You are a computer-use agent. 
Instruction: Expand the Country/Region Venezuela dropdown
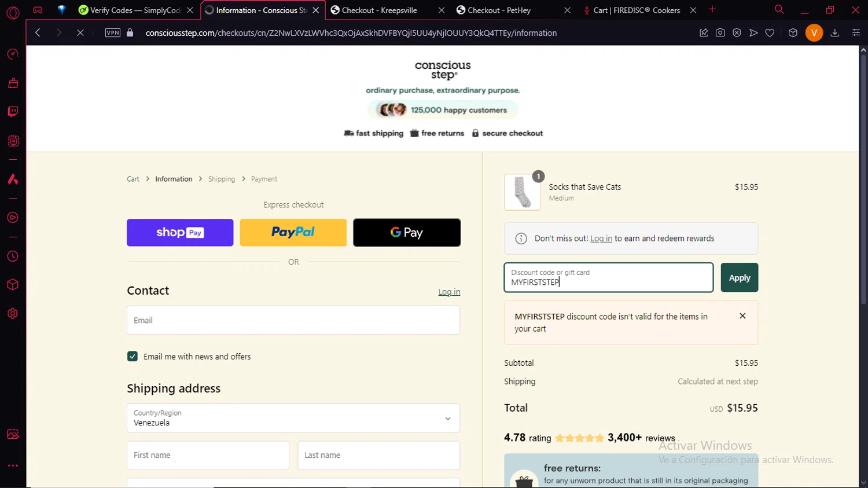tap(293, 418)
